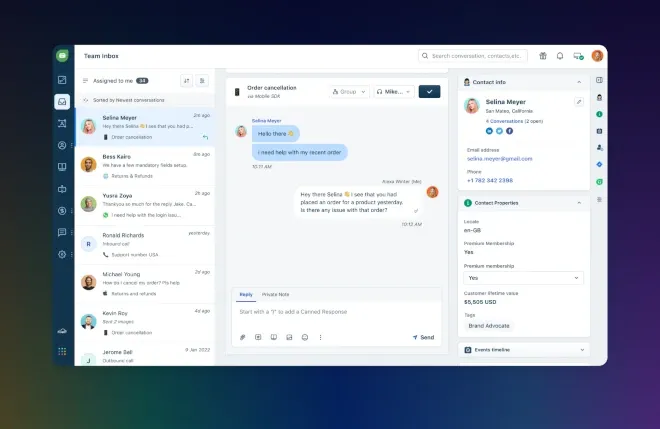The image size is (660, 429).
Task: Open the notifications bell
Action: (560, 56)
